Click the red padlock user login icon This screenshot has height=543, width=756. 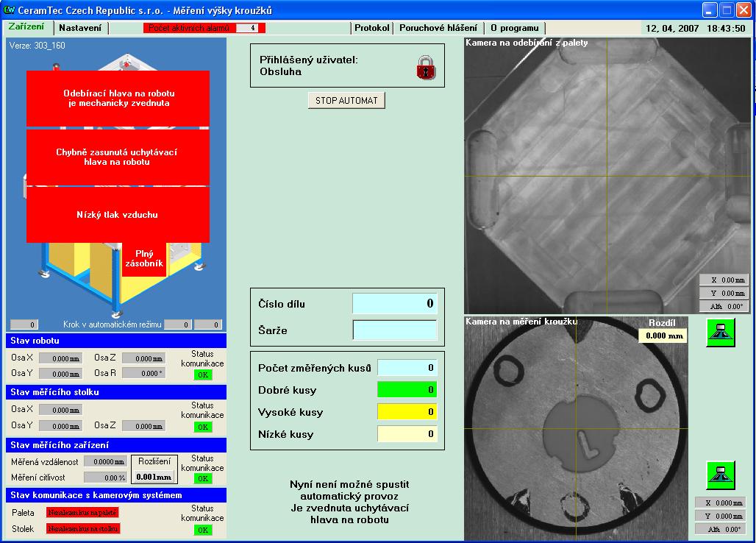(426, 68)
